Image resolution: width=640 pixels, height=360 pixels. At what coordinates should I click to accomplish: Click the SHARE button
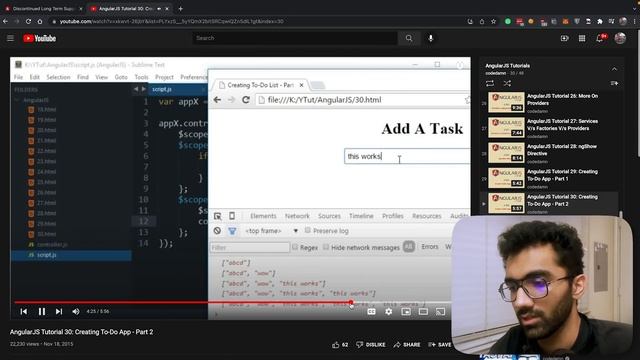(407, 345)
